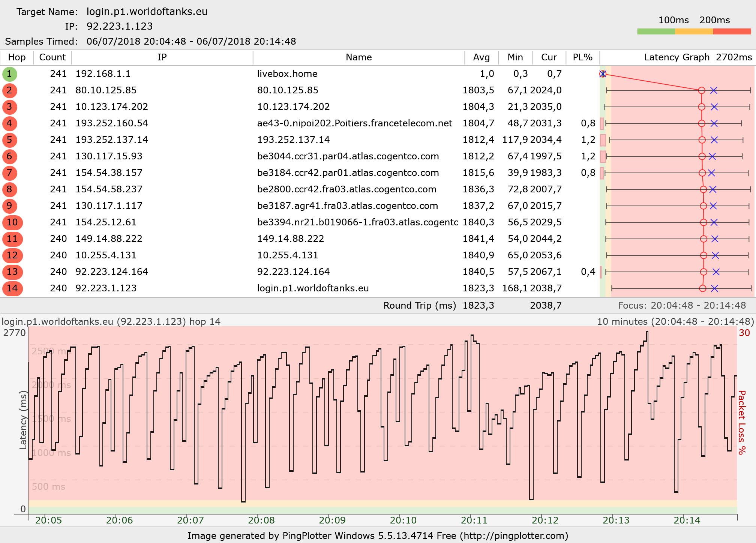
Task: Click the Latency Graph column header
Action: [x=677, y=57]
